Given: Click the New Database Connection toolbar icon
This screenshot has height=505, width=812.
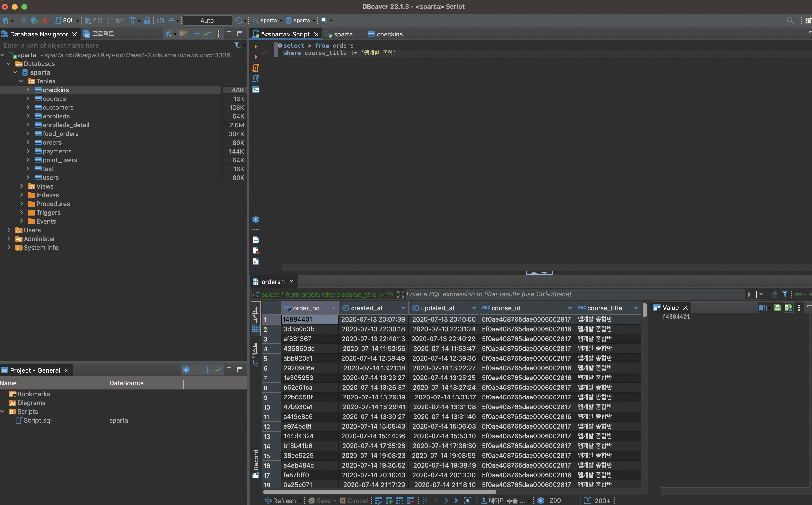Looking at the screenshot, I should pos(6,20).
